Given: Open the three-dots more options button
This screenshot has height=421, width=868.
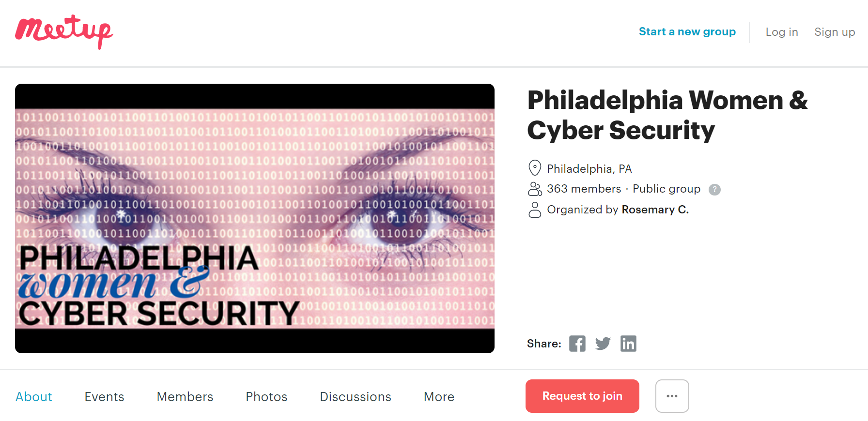Looking at the screenshot, I should point(672,396).
